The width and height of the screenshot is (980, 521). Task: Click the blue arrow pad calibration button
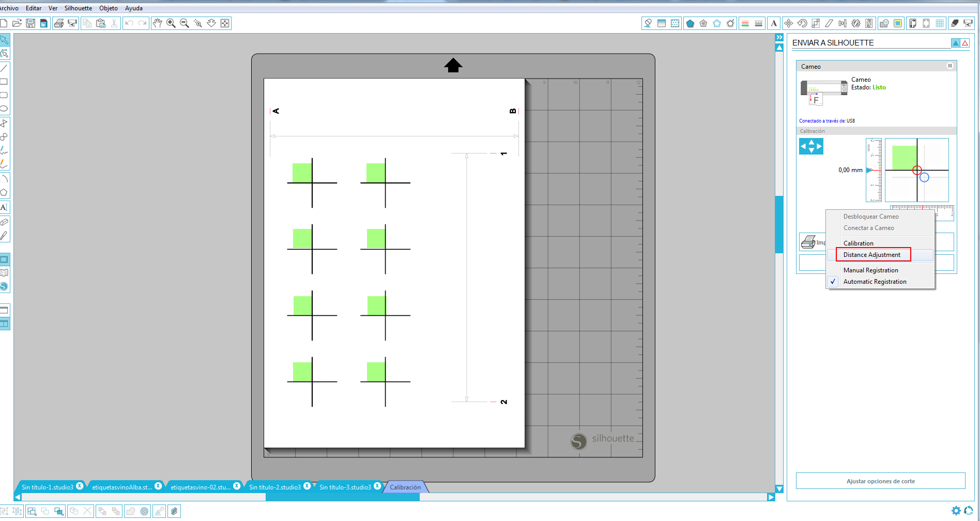click(x=811, y=146)
